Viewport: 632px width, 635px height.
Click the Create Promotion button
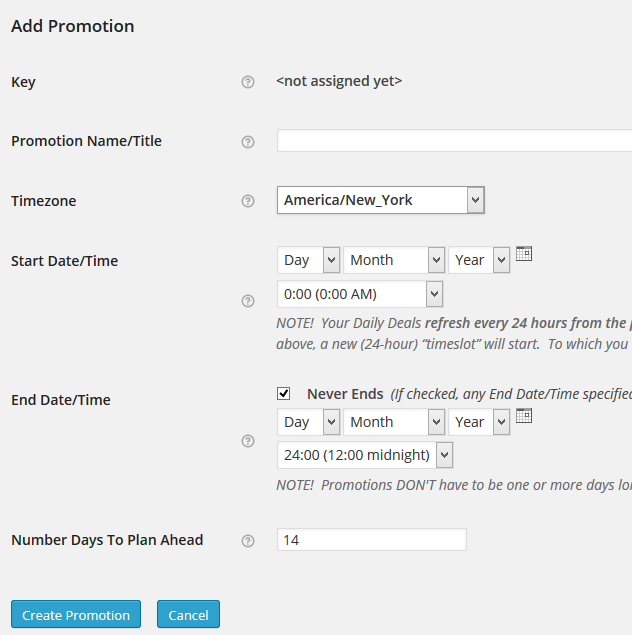point(76,614)
